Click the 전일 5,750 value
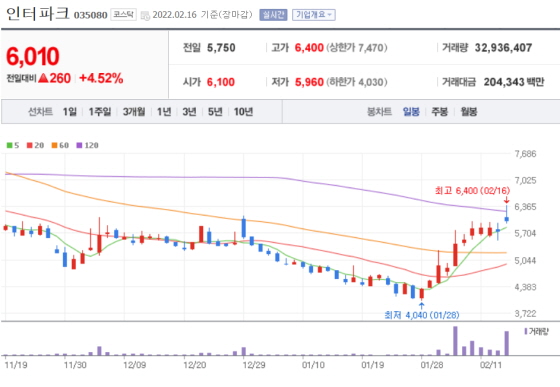This screenshot has height=387, width=560. (221, 48)
